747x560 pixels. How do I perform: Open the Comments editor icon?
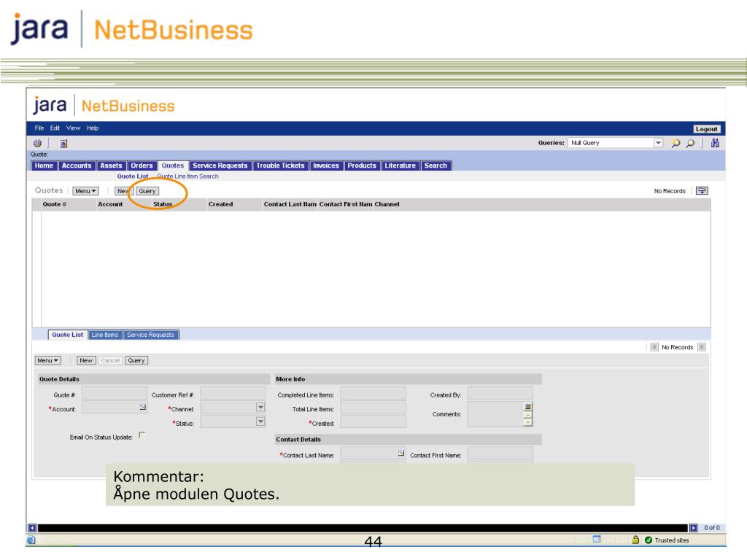click(x=528, y=406)
